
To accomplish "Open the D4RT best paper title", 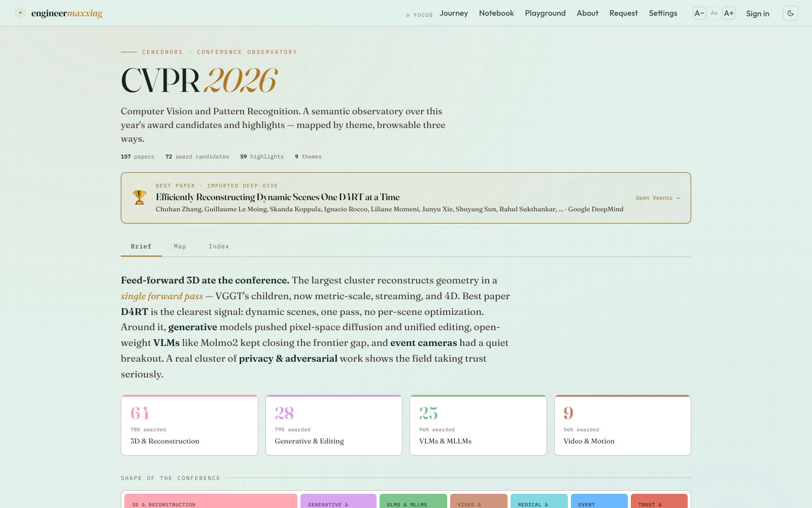I will click(x=278, y=197).
